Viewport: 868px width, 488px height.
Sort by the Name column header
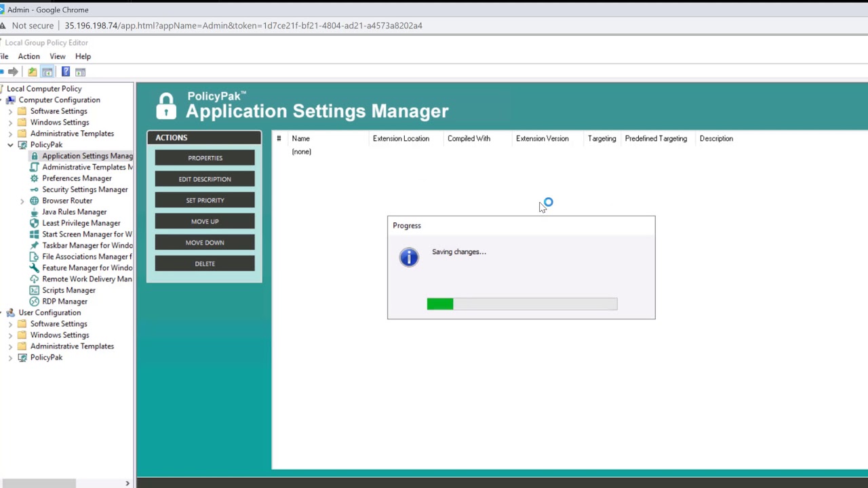click(x=300, y=138)
